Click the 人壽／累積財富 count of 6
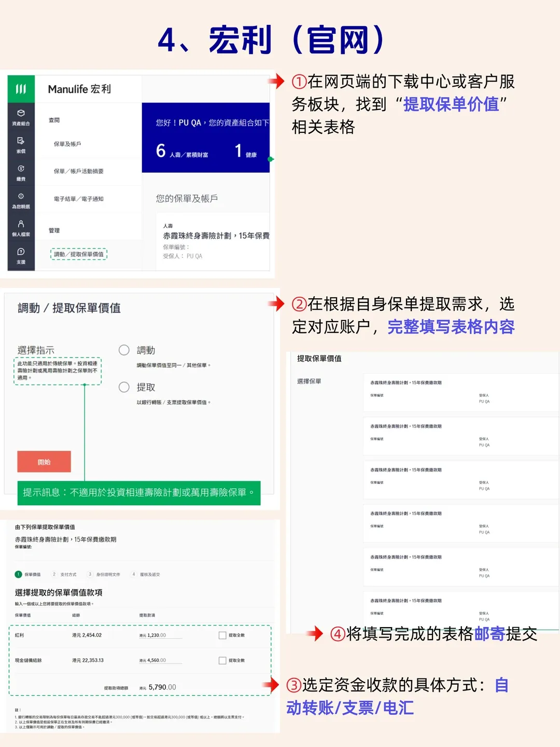This screenshot has height=747, width=560. click(181, 151)
